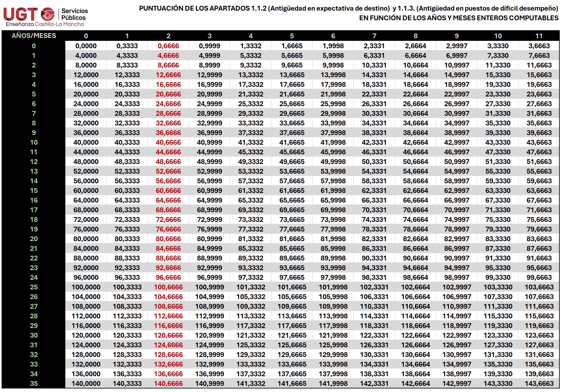Click the cell containing 25,3332
The height and width of the screenshot is (392, 562).
[250, 104]
